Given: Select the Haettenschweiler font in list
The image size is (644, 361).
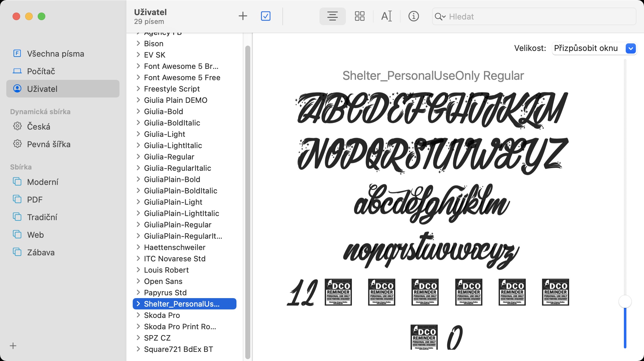Looking at the screenshot, I should pos(175,247).
